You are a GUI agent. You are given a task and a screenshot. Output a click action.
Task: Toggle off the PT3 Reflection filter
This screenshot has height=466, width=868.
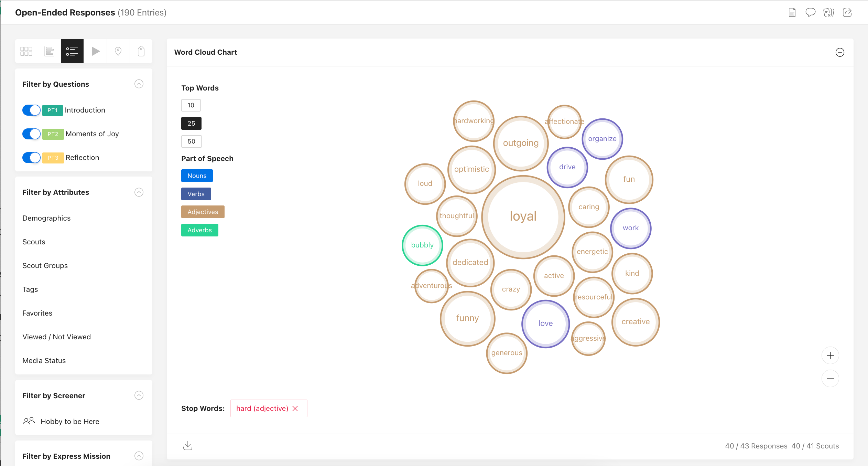tap(31, 157)
